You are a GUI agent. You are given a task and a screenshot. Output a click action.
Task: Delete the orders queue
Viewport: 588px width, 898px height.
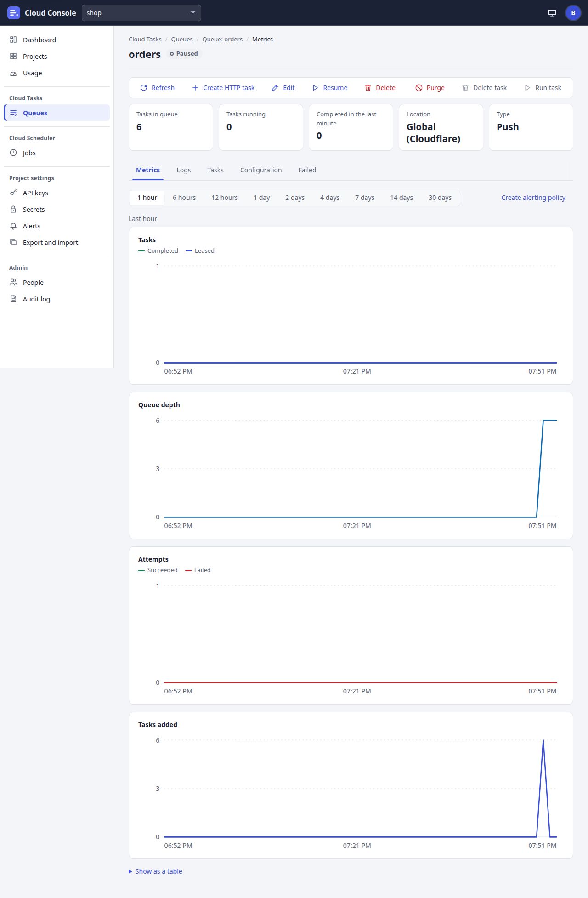click(380, 88)
